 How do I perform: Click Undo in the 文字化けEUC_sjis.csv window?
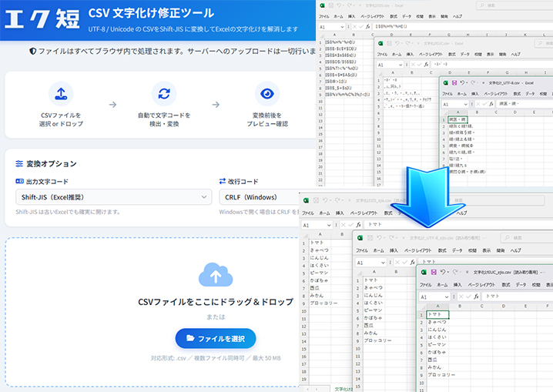[444, 272]
